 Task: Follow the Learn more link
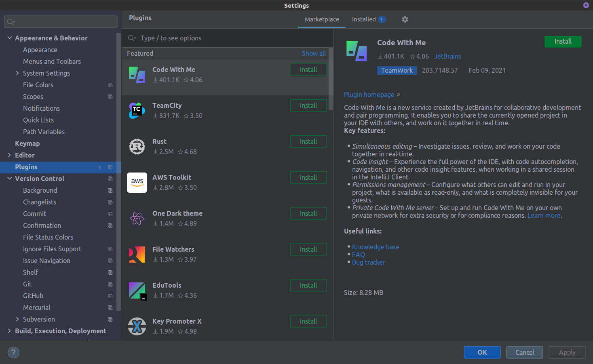pyautogui.click(x=544, y=215)
